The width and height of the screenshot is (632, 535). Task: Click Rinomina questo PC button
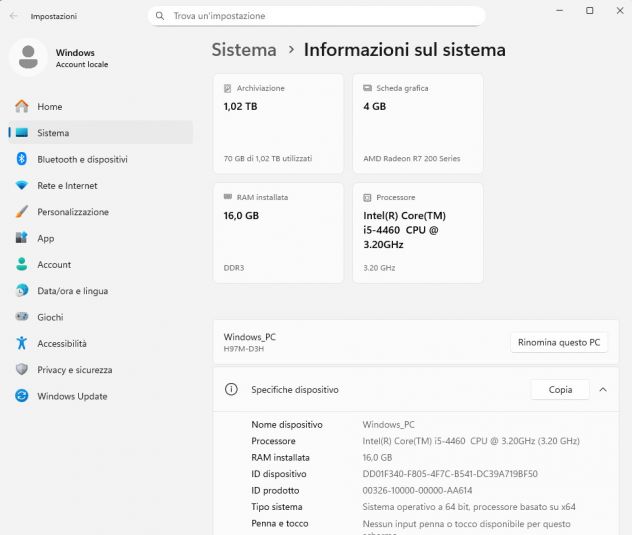click(x=559, y=342)
